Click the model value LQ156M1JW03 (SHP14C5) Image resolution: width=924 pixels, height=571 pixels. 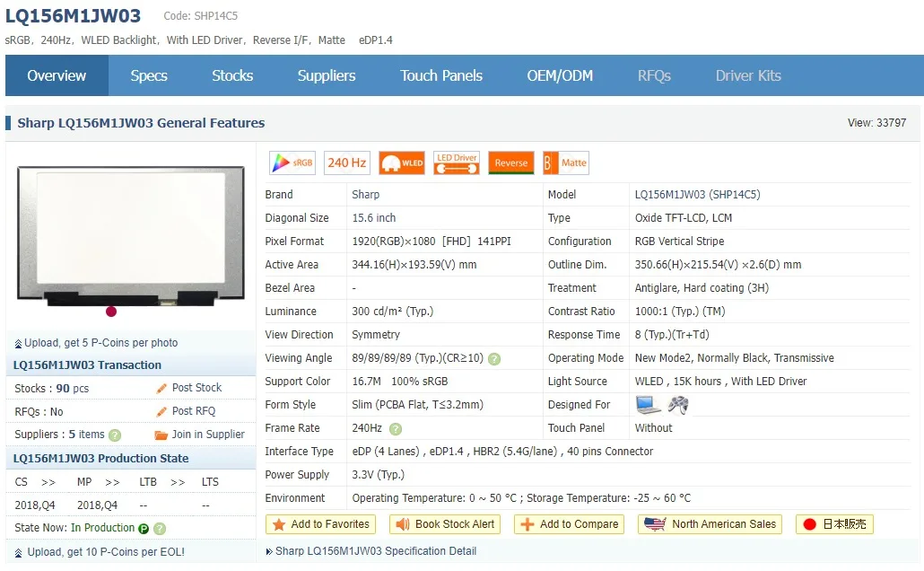(698, 195)
